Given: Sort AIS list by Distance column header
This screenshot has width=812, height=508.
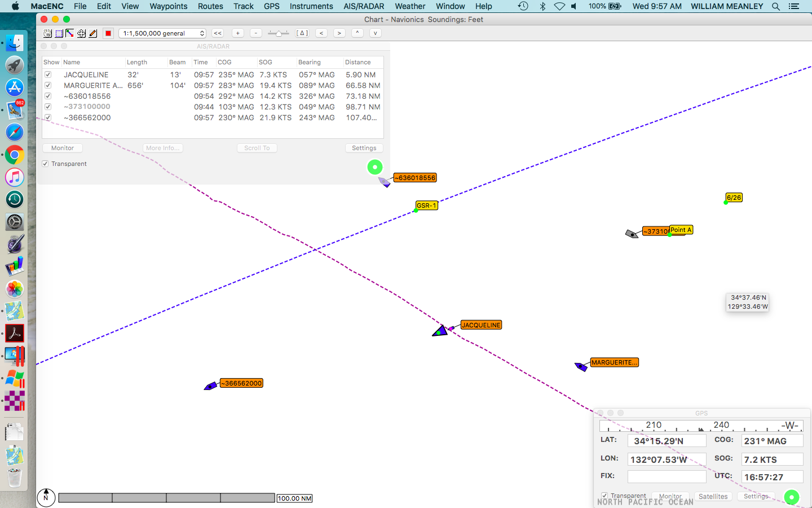Looking at the screenshot, I should (363, 62).
